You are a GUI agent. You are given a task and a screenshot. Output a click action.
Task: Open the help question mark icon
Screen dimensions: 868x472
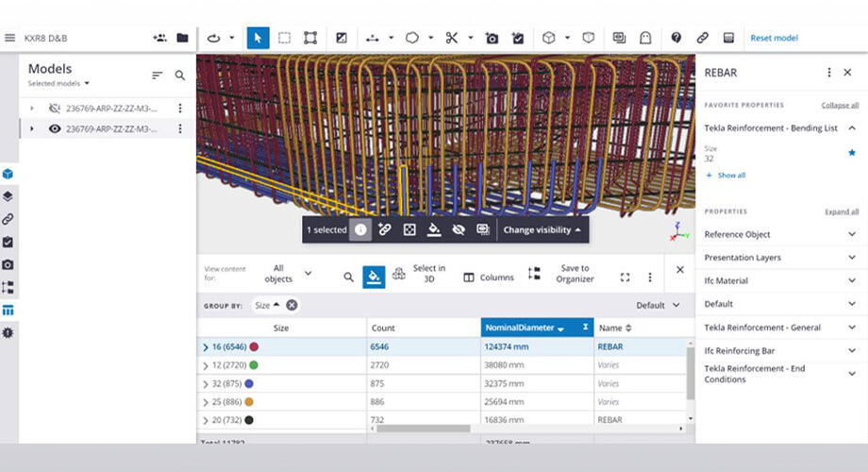click(x=676, y=38)
